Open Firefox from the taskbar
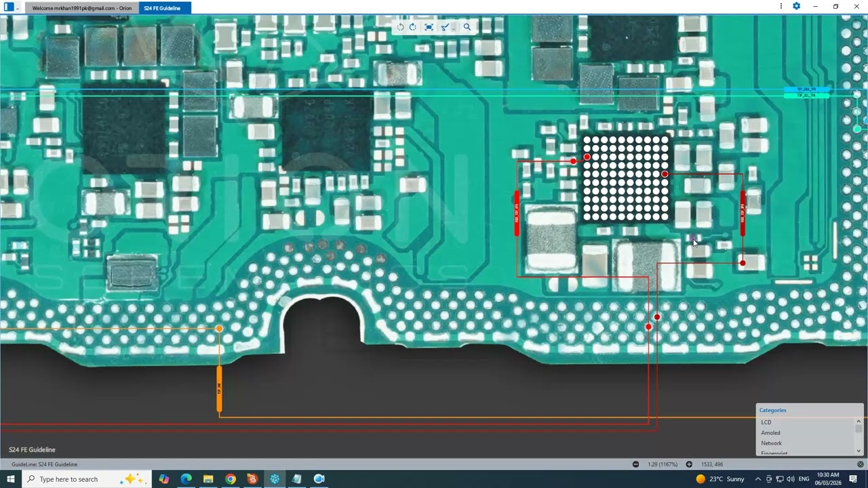The width and height of the screenshot is (868, 488). (x=252, y=479)
